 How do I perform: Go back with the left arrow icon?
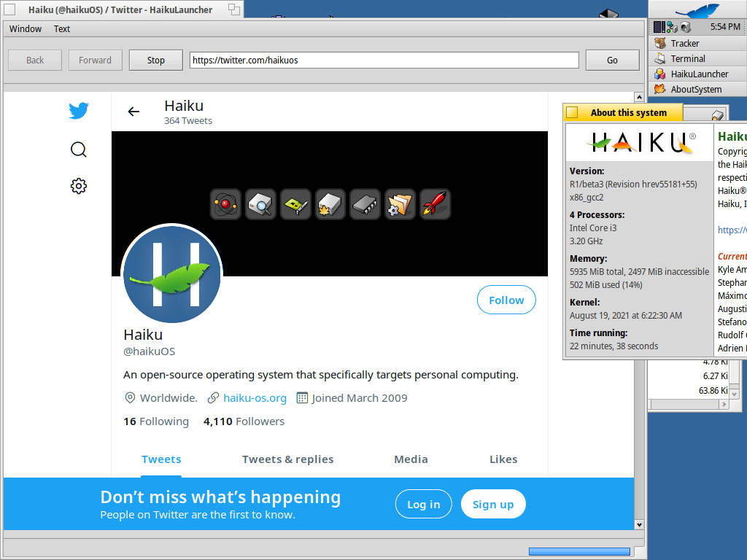(x=134, y=112)
